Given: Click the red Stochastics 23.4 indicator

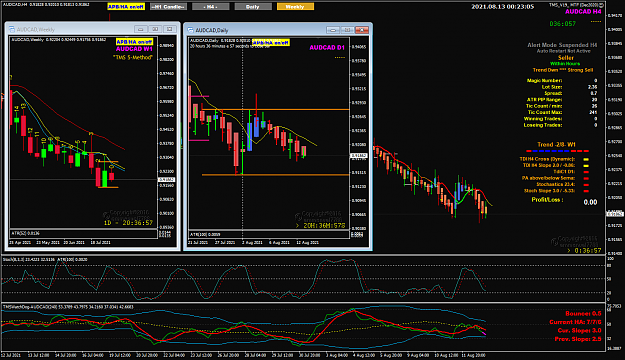Looking at the screenshot, I should [586, 185].
